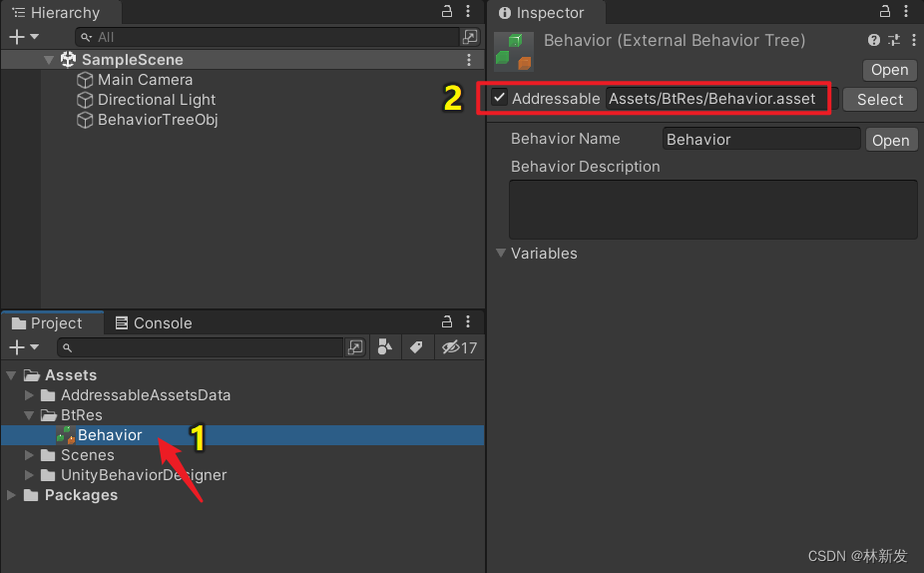Collapse the Variables foldout
This screenshot has width=924, height=573.
501,253
